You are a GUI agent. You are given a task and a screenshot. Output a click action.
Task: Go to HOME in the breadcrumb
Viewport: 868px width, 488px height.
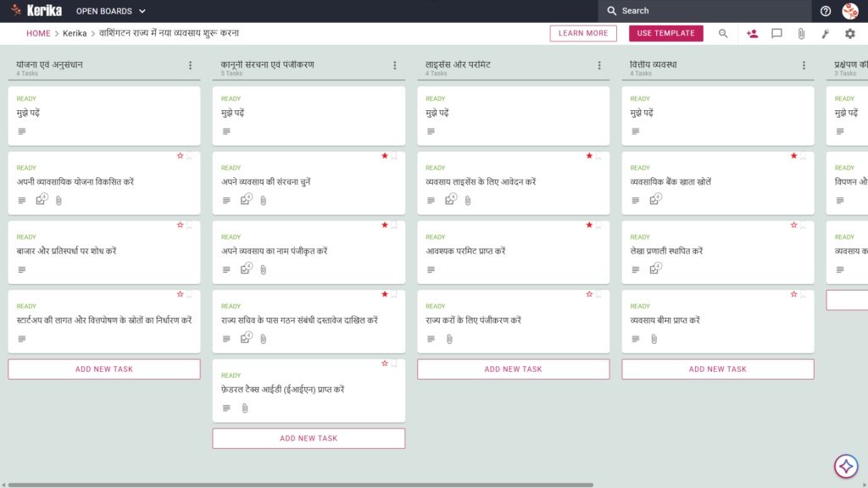tap(38, 33)
